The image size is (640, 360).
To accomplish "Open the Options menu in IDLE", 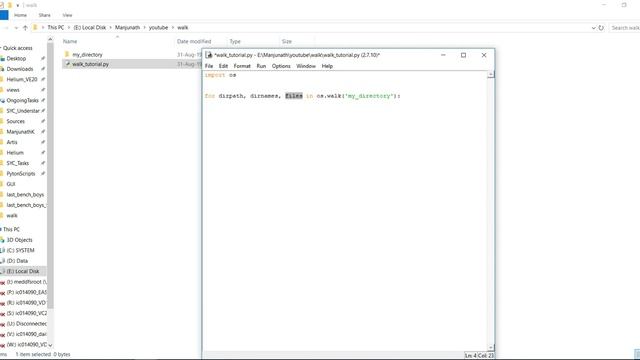I will (x=281, y=66).
